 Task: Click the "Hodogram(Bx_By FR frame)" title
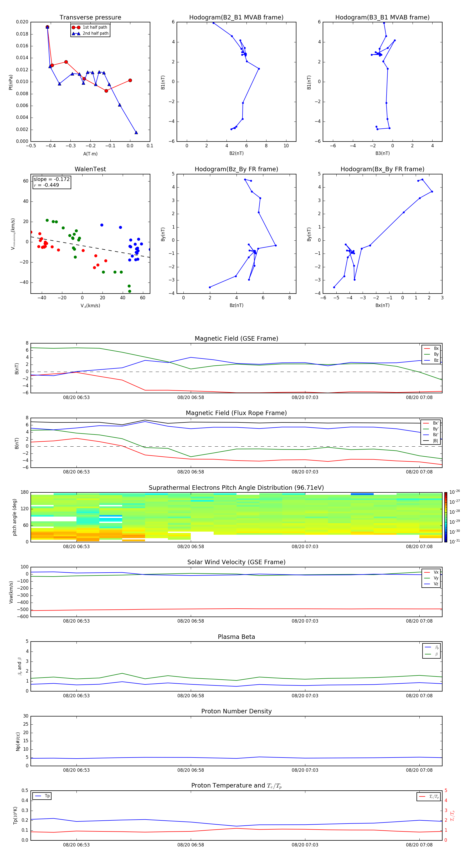click(x=382, y=169)
